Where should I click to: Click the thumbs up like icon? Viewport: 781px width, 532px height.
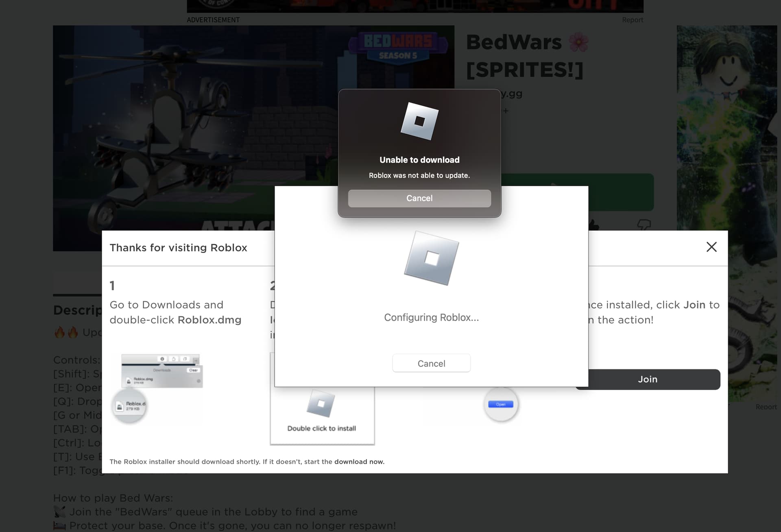pos(594,224)
